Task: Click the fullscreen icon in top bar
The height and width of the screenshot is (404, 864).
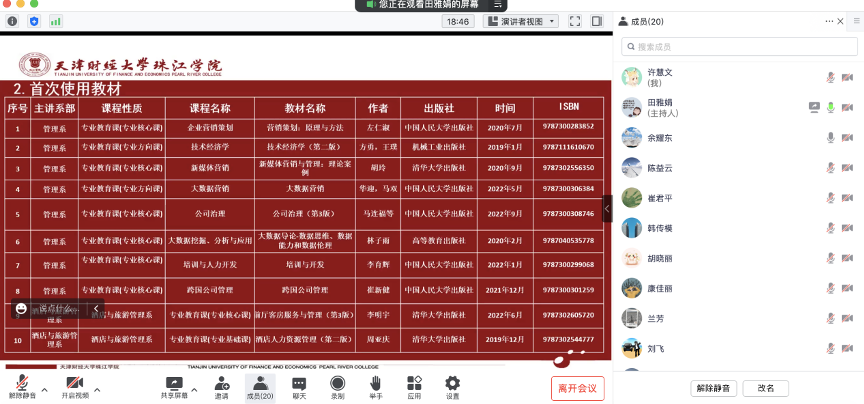Action: pos(575,20)
